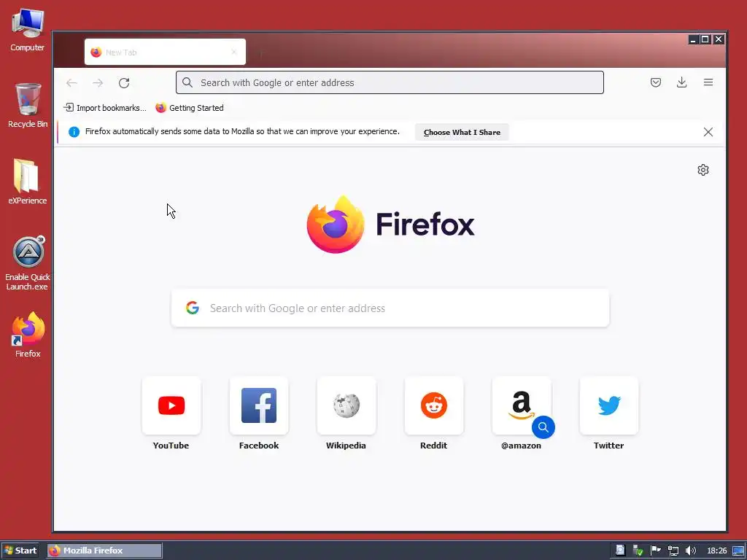Click the network connection tray icon
The height and width of the screenshot is (560, 747).
point(673,551)
